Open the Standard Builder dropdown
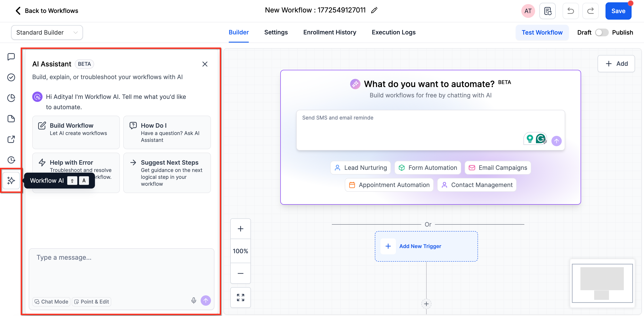Screen dimensions: 644x316 tap(47, 32)
